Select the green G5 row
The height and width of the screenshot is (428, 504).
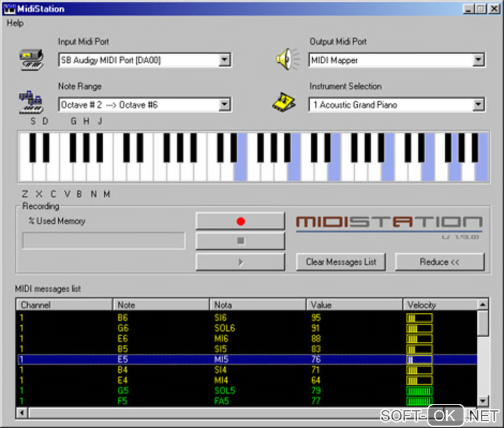coord(247,391)
